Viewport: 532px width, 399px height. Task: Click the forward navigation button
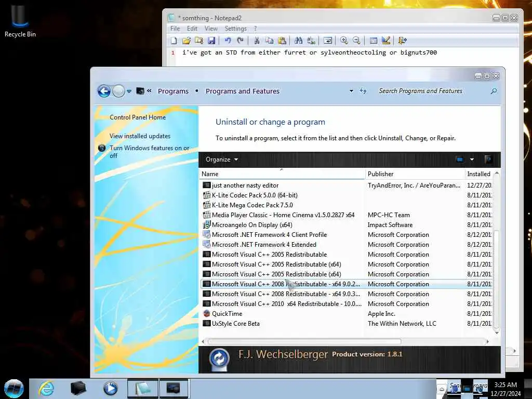click(x=118, y=91)
